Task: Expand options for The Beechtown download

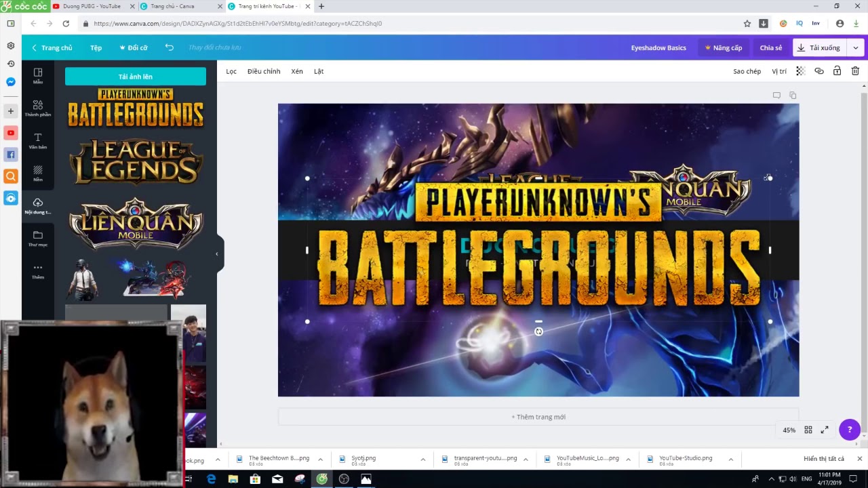Action: point(320,460)
